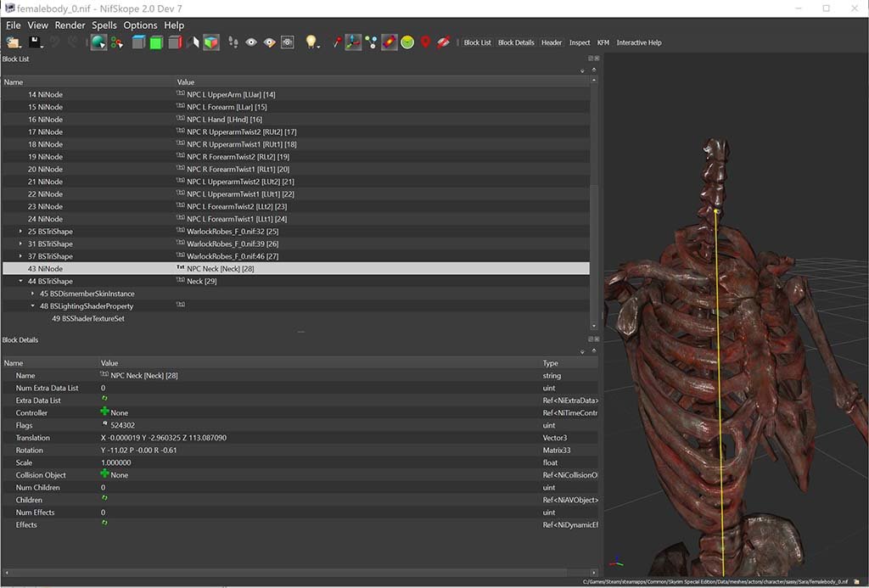The height and width of the screenshot is (588, 869).
Task: Open the Options menu
Action: tap(140, 25)
